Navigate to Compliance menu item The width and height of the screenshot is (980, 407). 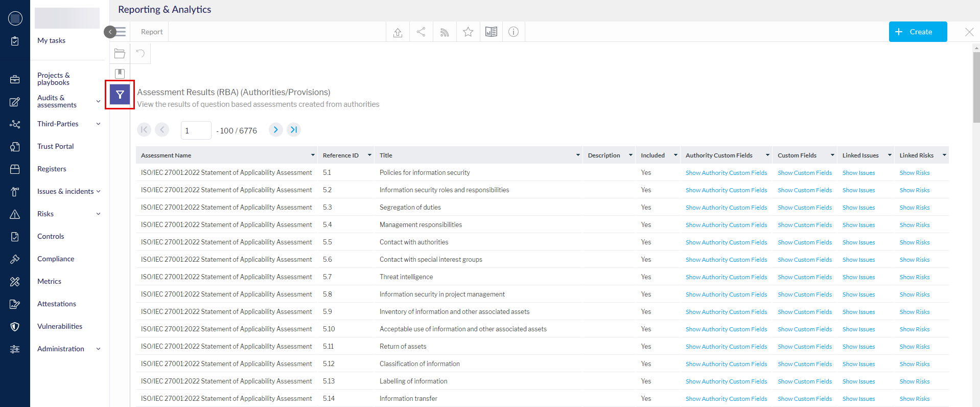[x=56, y=259]
